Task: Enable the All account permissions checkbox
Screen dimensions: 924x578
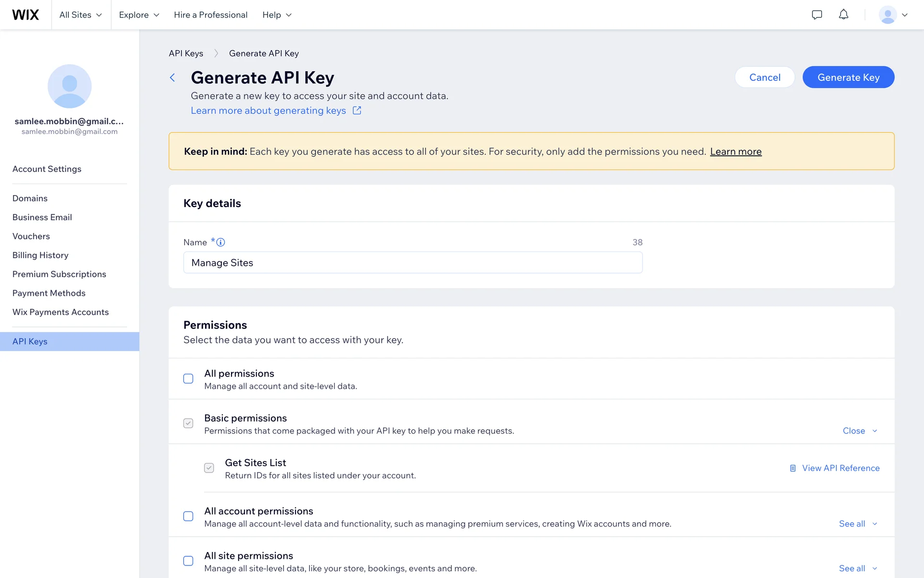Action: (188, 516)
